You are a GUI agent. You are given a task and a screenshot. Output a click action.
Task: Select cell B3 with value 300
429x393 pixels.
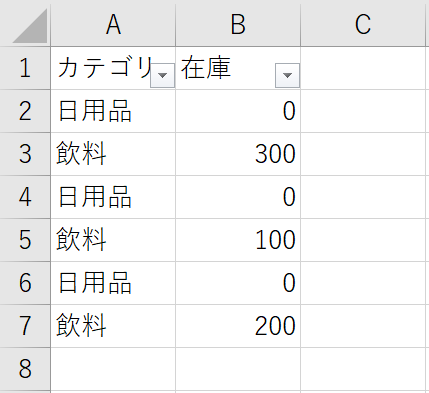[x=238, y=154]
